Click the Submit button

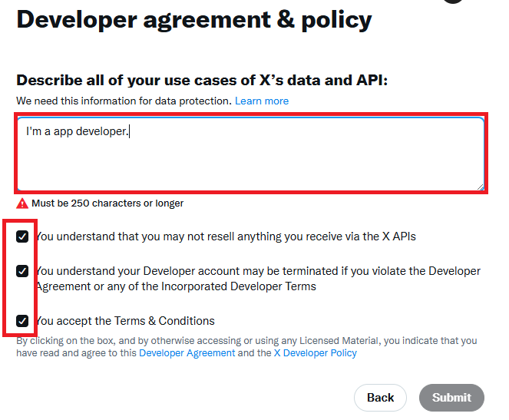(x=451, y=398)
